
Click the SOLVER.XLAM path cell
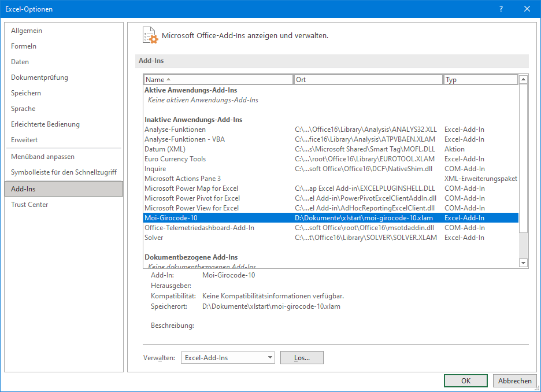point(366,238)
